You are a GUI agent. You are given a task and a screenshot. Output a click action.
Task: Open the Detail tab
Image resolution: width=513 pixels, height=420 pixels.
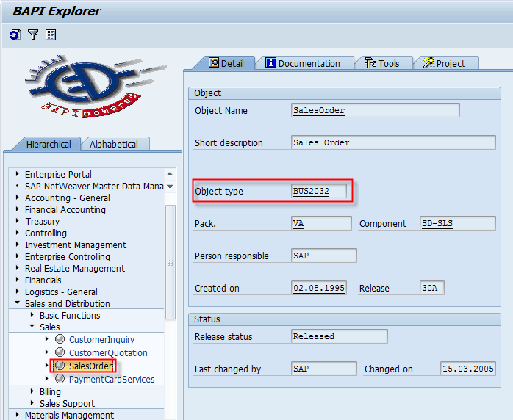tap(226, 63)
